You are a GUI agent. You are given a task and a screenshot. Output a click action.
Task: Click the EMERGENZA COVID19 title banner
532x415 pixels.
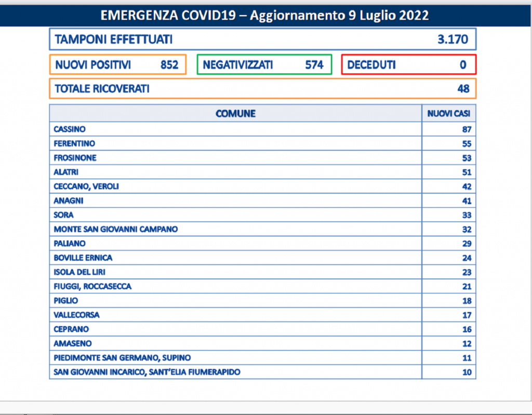pyautogui.click(x=265, y=15)
